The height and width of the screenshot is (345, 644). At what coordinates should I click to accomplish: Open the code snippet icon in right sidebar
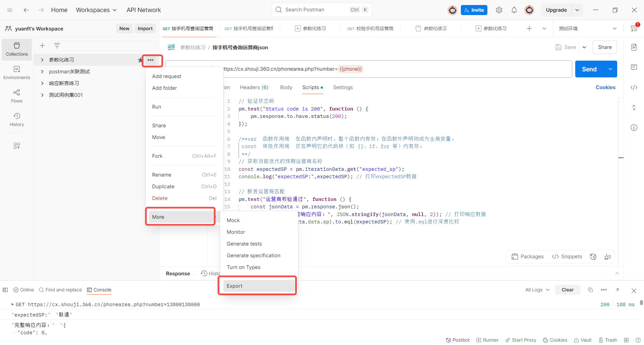[x=634, y=87]
